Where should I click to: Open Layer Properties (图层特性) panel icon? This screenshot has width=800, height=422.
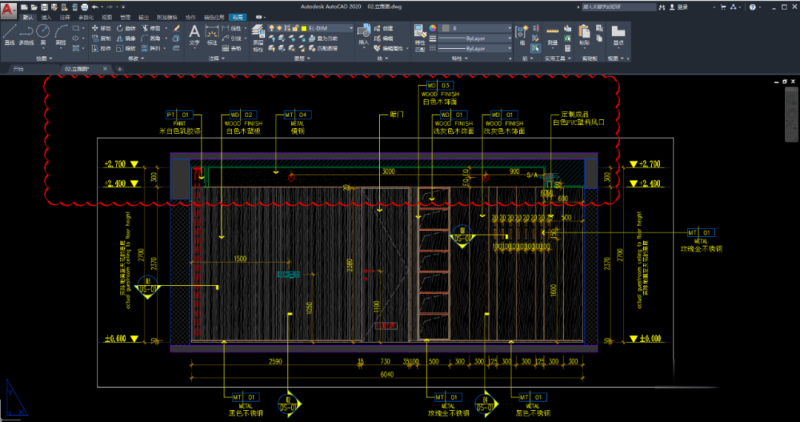[259, 33]
